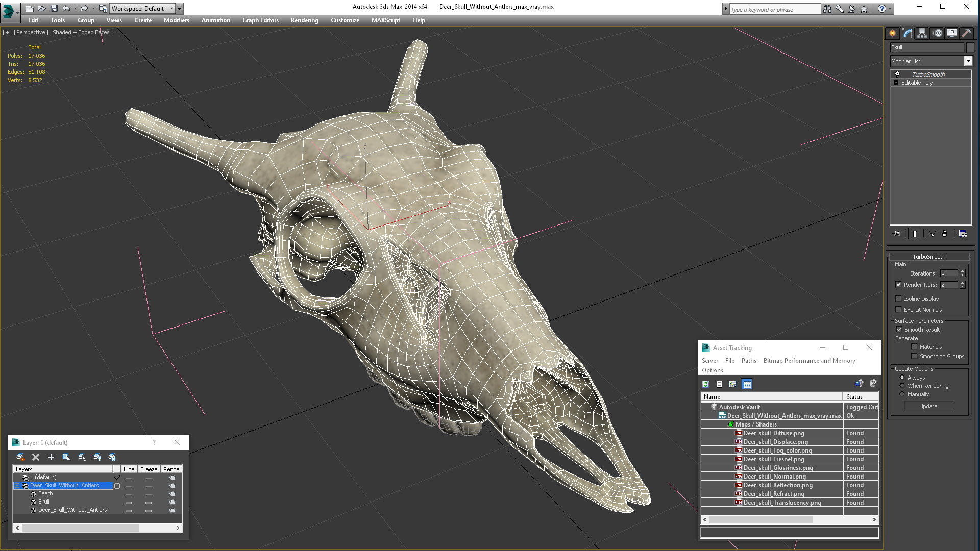Select Manually update option

click(902, 394)
